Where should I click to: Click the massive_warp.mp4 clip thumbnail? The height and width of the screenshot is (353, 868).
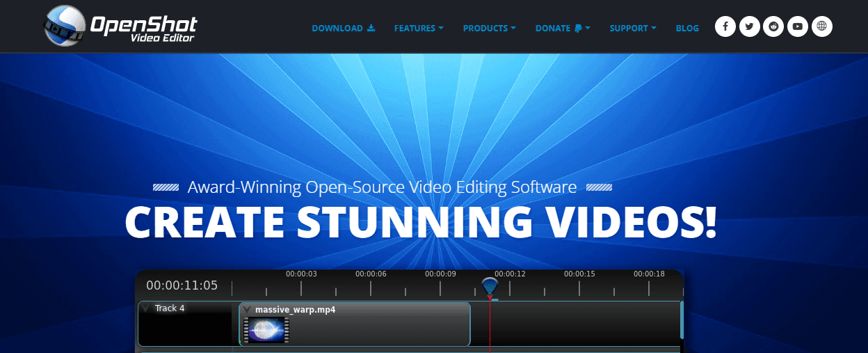pyautogui.click(x=266, y=329)
